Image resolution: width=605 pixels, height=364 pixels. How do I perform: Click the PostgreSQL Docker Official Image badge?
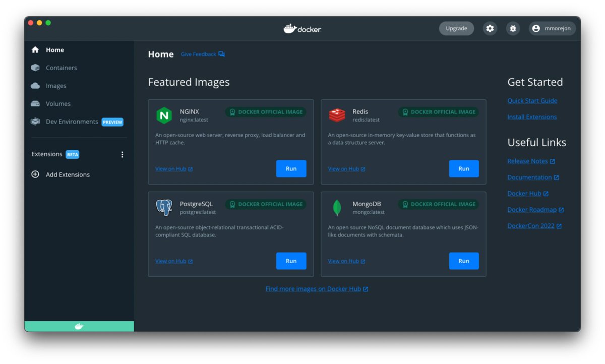click(266, 204)
